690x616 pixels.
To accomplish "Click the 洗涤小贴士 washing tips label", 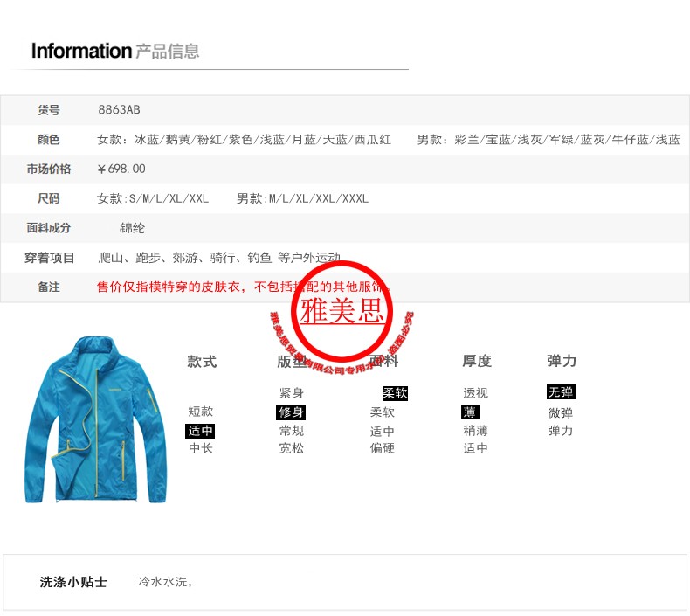I will tap(73, 582).
